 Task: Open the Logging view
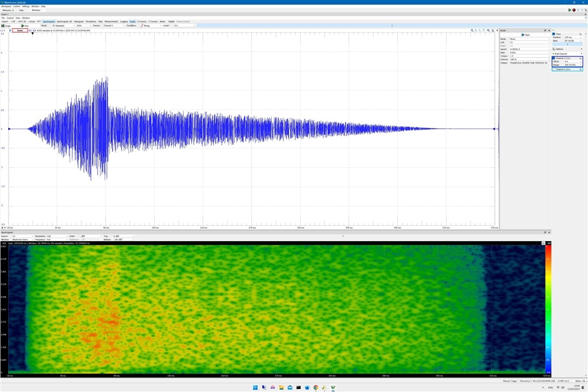pos(124,22)
